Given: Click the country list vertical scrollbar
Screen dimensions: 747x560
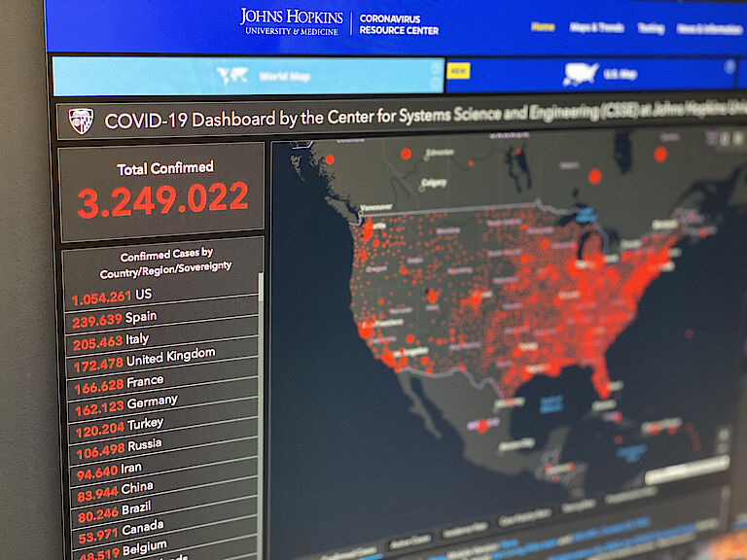Looking at the screenshot, I should coord(261,417).
